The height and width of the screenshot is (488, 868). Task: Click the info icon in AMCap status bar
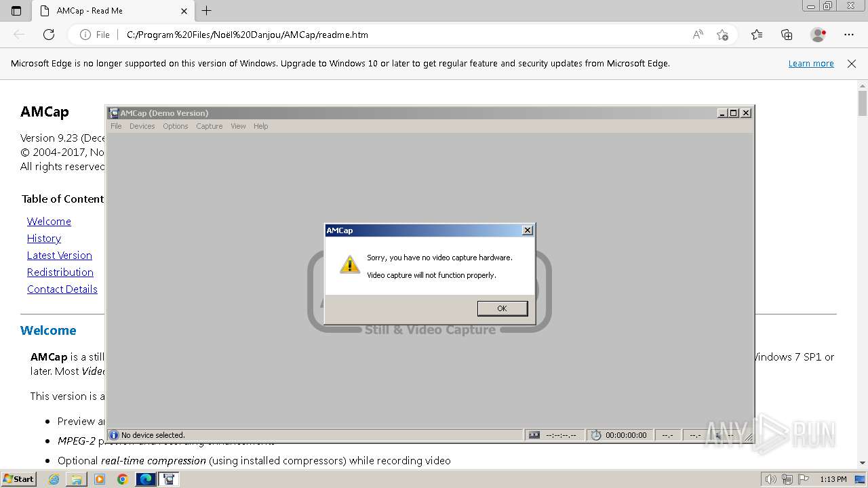coord(114,435)
